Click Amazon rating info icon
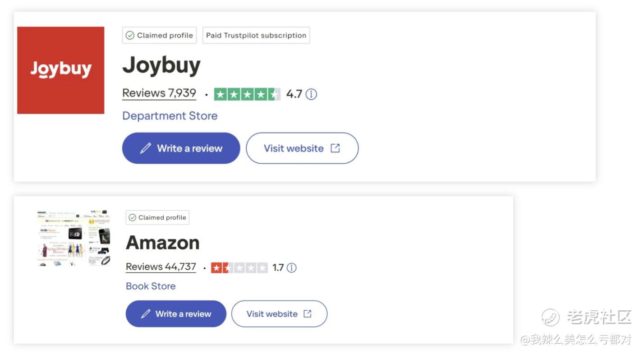Viewport: 644px width, 354px height. [x=292, y=268]
